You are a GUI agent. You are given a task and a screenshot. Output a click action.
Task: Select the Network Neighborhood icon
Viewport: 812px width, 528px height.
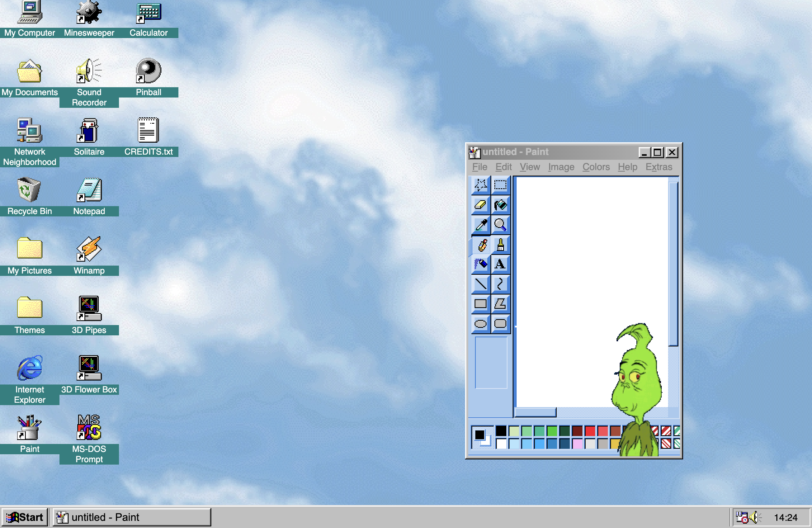click(30, 142)
